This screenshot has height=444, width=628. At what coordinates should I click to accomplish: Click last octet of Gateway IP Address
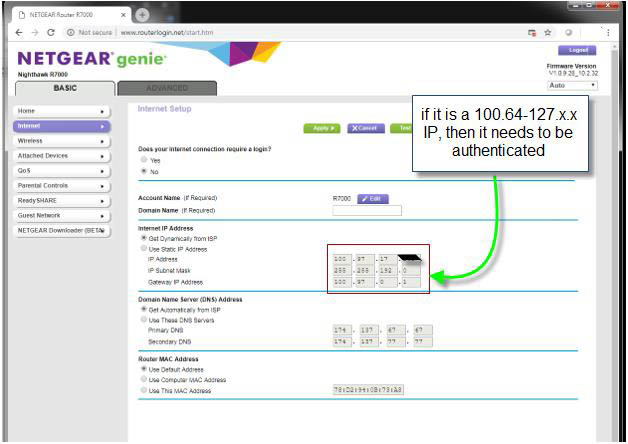[x=411, y=282]
